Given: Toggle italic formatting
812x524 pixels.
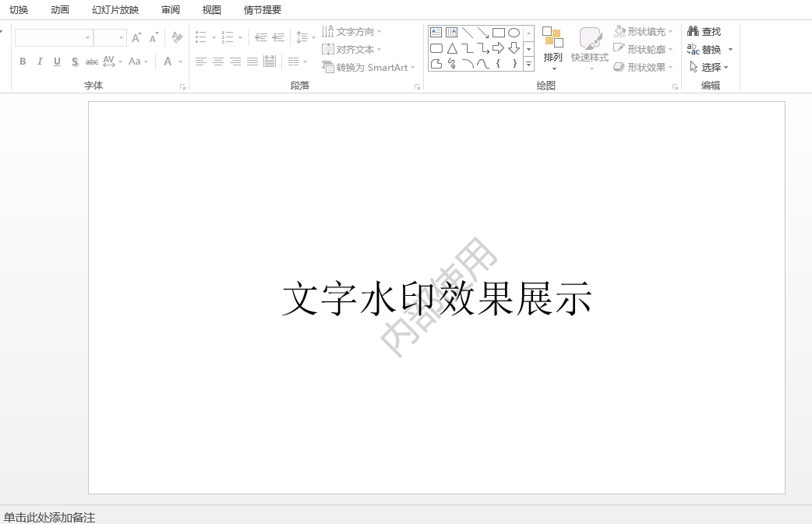Looking at the screenshot, I should click(40, 61).
